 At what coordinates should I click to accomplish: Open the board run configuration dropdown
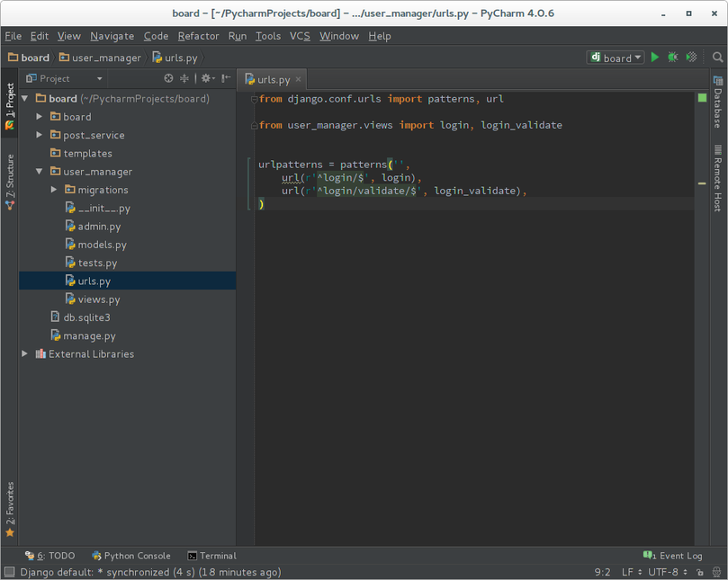tap(616, 58)
